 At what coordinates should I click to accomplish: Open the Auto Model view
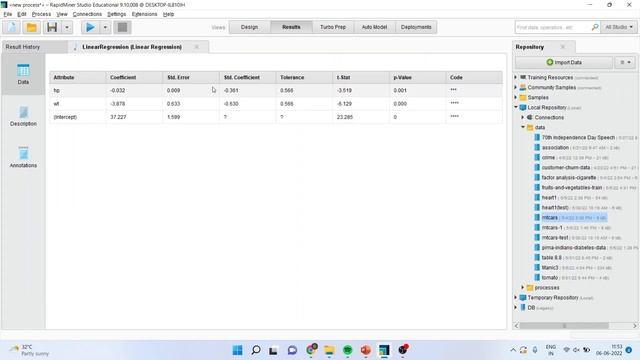point(374,27)
